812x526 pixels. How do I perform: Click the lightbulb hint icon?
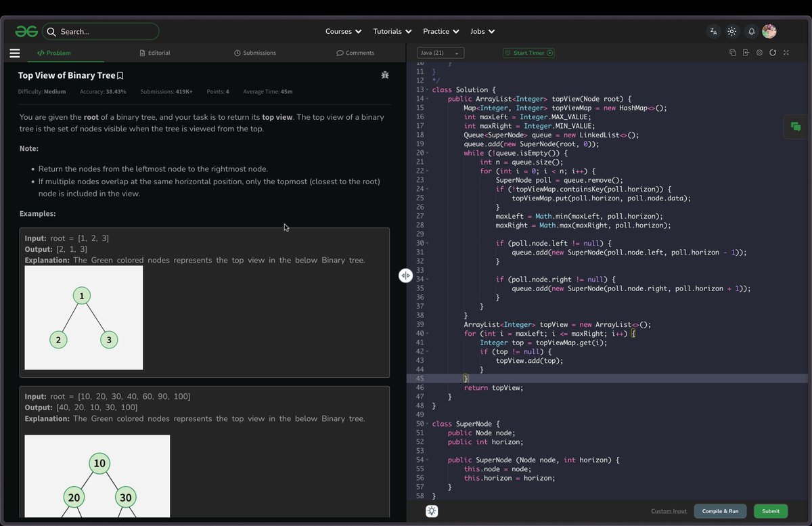[x=432, y=511]
